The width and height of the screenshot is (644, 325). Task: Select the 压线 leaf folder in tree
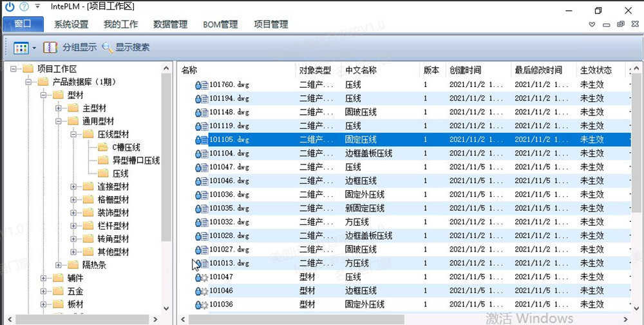pos(121,173)
